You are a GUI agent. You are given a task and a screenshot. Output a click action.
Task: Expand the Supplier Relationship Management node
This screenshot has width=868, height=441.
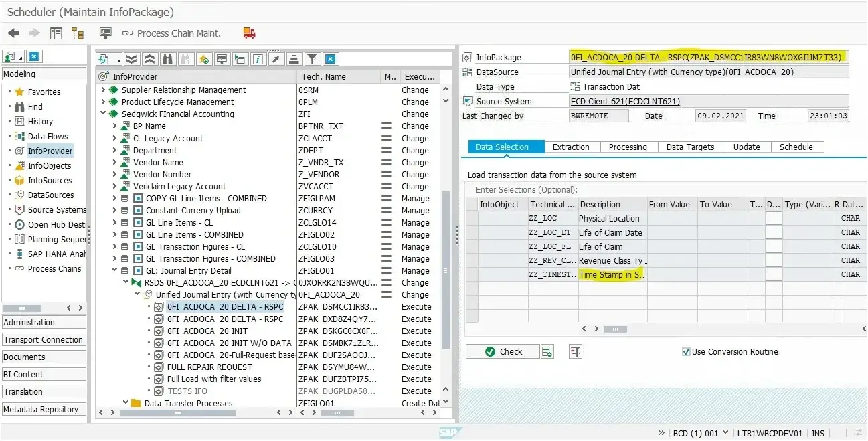104,90
